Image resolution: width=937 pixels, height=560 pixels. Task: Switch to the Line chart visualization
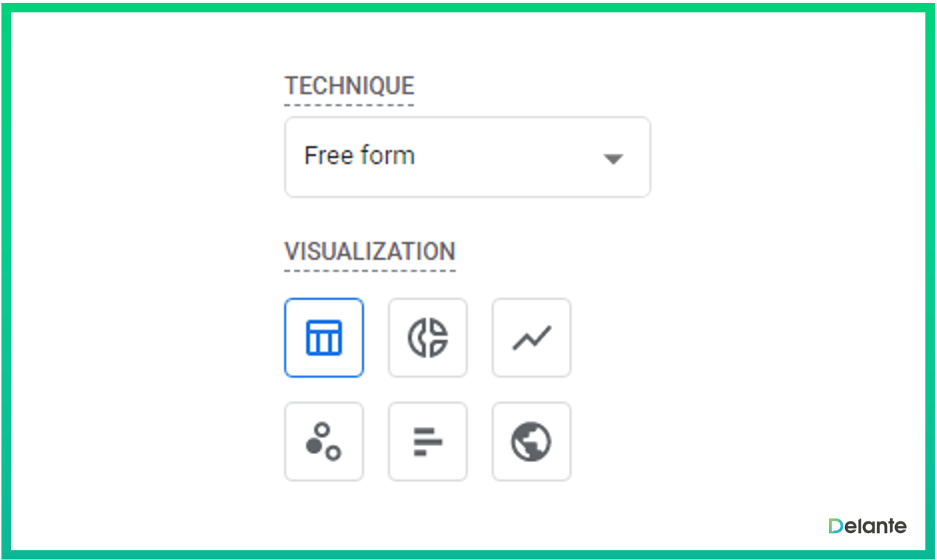tap(531, 338)
